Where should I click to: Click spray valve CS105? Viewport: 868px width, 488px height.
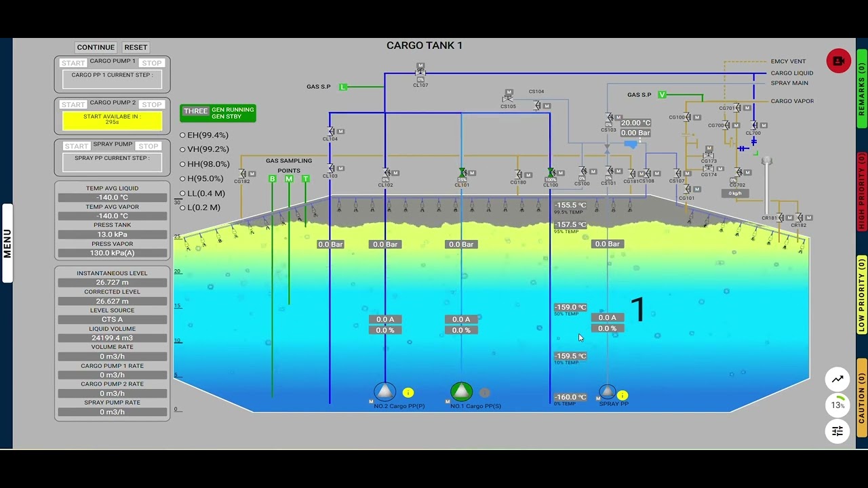tap(508, 98)
